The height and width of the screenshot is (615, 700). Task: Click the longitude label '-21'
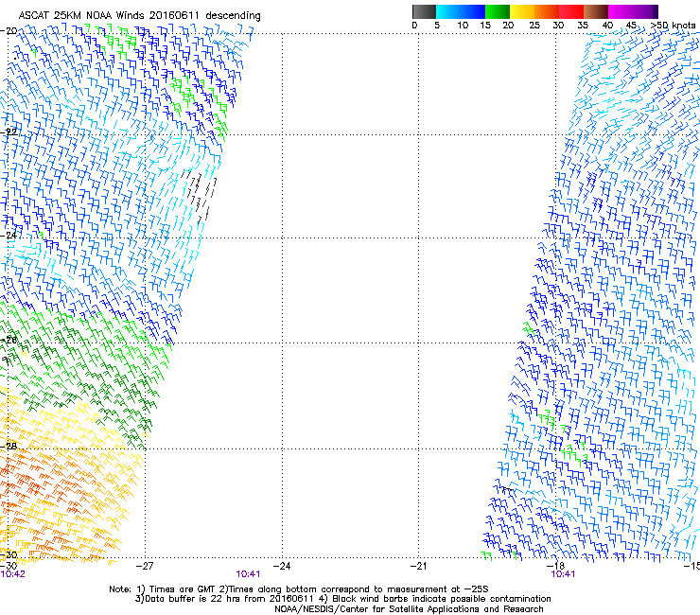418,566
